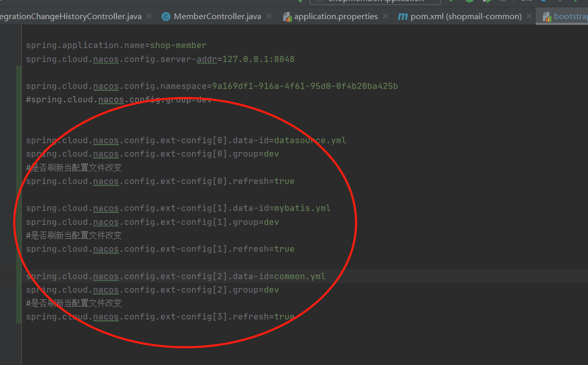Click the class icon on MemberController.java tab
This screenshot has width=588, height=365.
[x=166, y=17]
